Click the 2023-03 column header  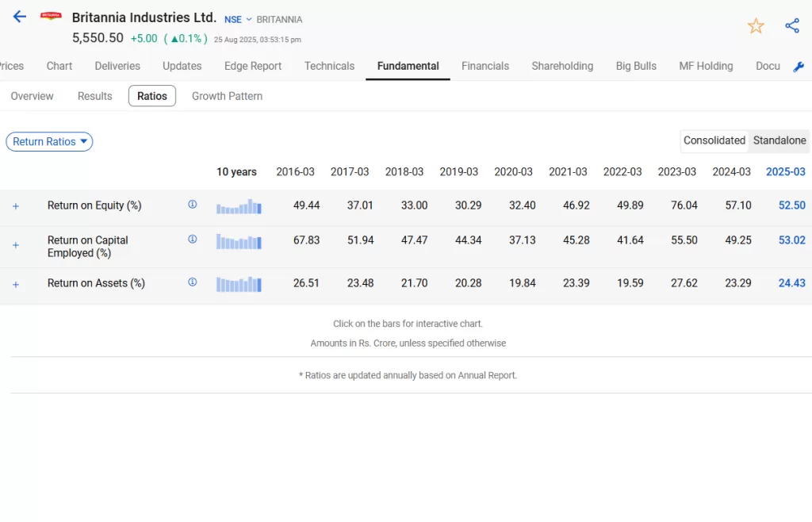click(x=677, y=172)
